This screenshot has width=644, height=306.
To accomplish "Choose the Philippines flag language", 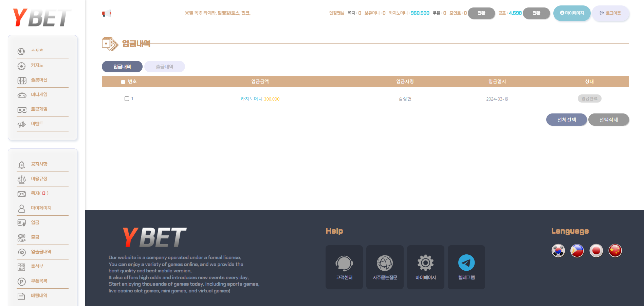I will [x=577, y=251].
